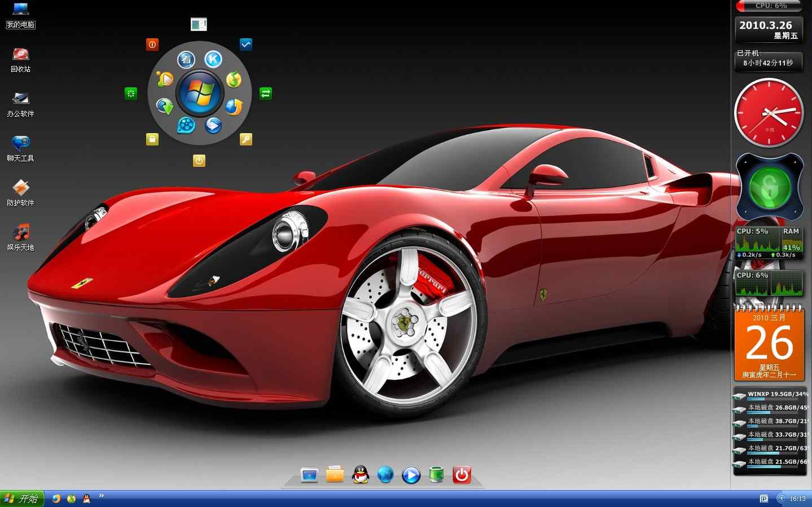Image resolution: width=812 pixels, height=507 pixels.
Task: Click the green swap arrows square icon
Action: click(x=266, y=93)
